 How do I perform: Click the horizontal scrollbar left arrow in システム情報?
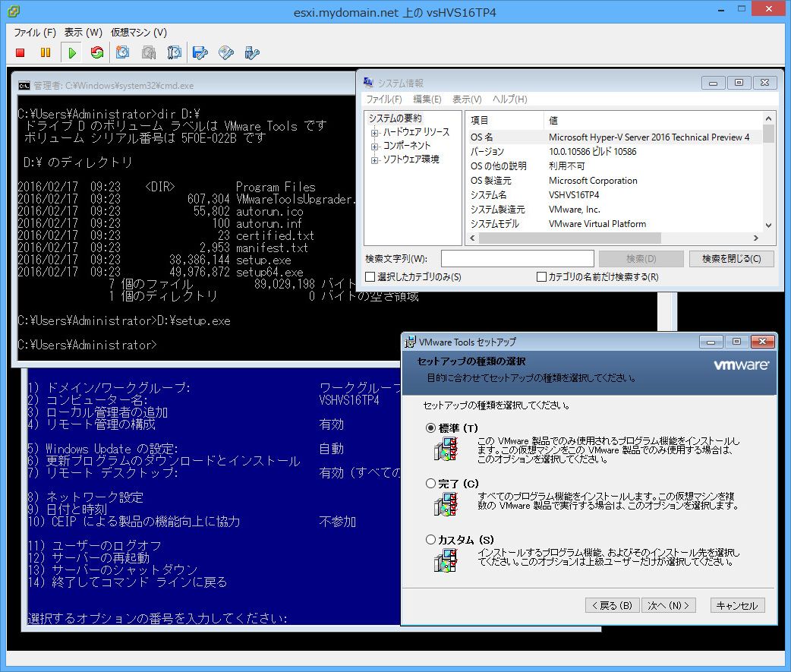[x=472, y=238]
